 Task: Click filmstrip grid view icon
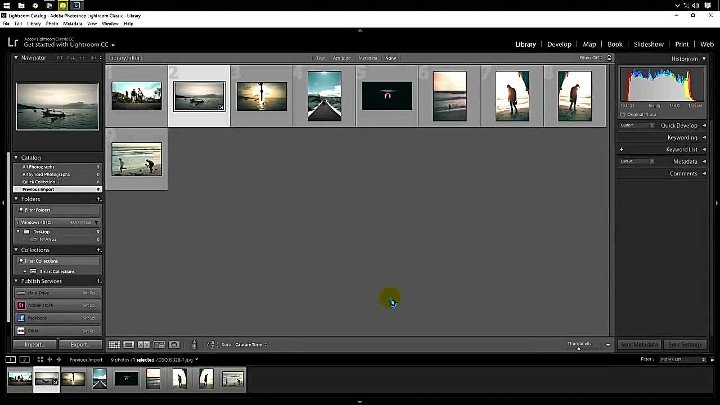pyautogui.click(x=40, y=360)
